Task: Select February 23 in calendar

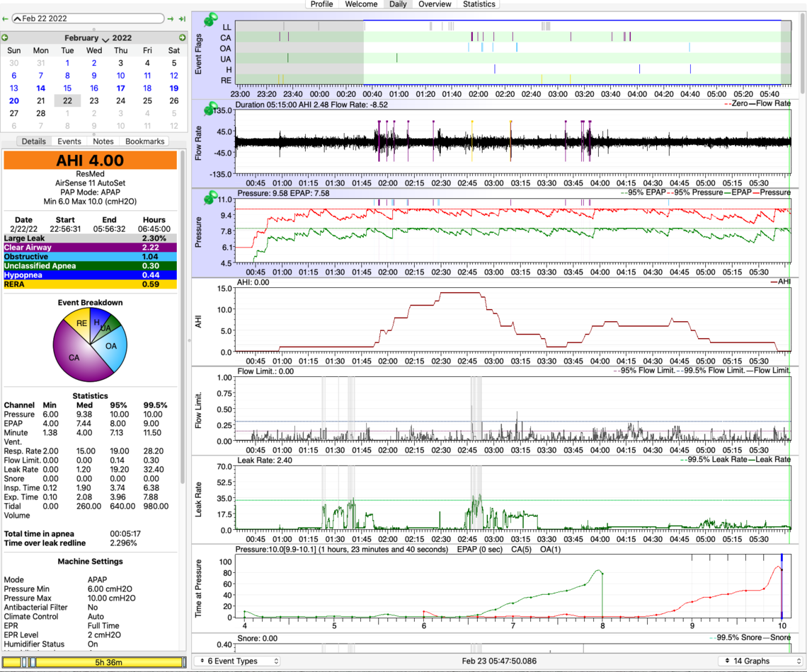Action: click(94, 100)
